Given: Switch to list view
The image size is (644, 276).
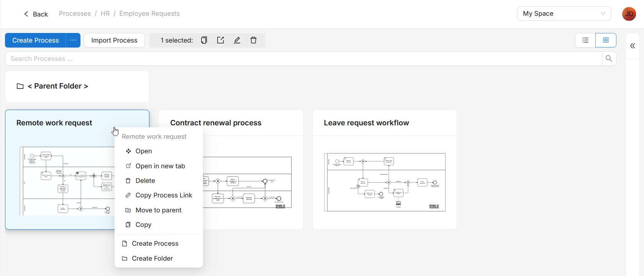Looking at the screenshot, I should point(585,40).
